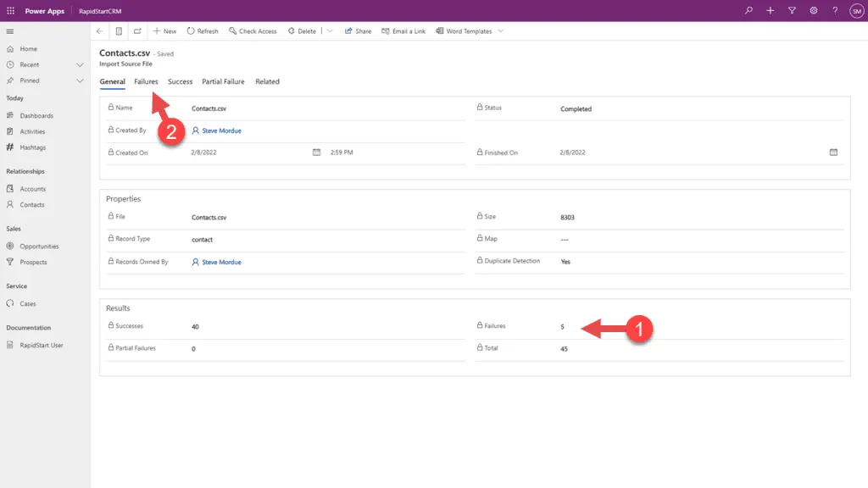Click the waffle app launcher icon
868x488 pixels.
pos(10,10)
